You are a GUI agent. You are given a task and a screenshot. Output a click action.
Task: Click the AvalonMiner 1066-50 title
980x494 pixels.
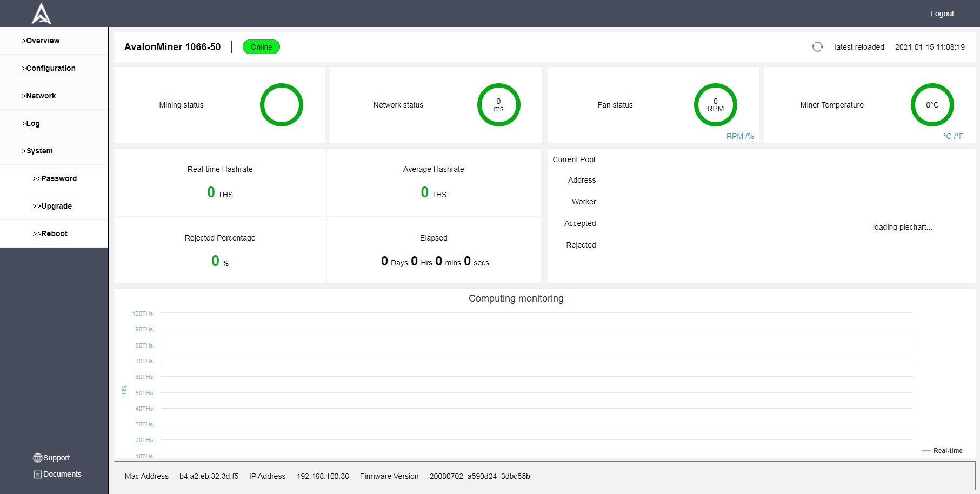(x=172, y=47)
